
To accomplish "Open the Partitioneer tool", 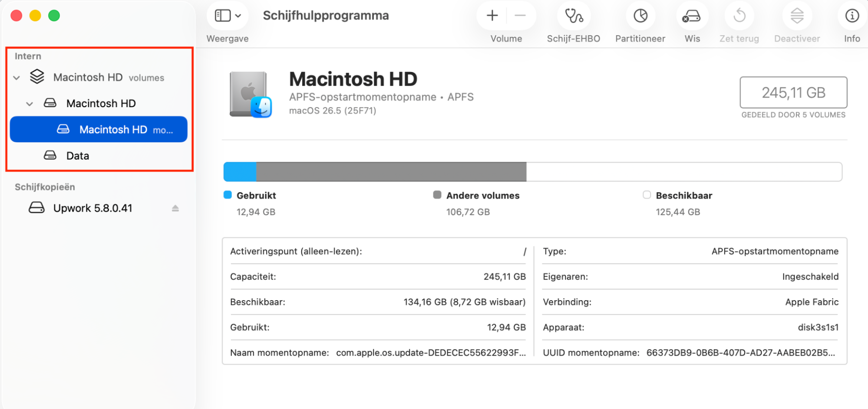I will pos(640,16).
